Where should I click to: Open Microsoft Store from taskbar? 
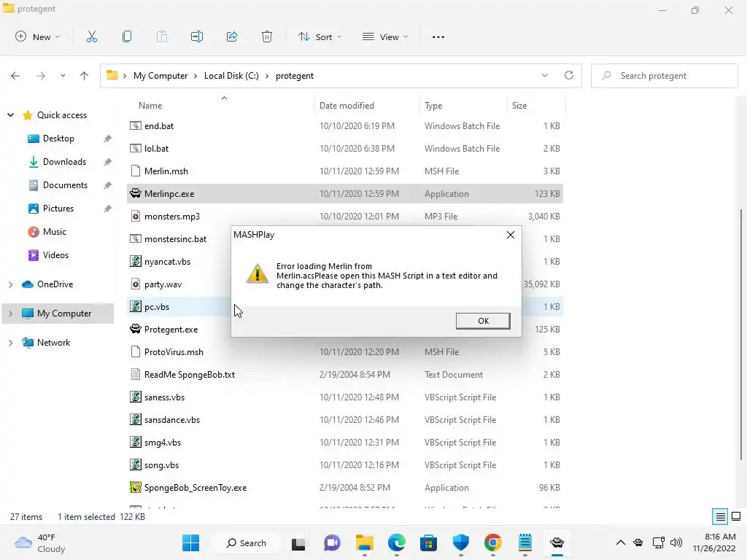(x=428, y=542)
